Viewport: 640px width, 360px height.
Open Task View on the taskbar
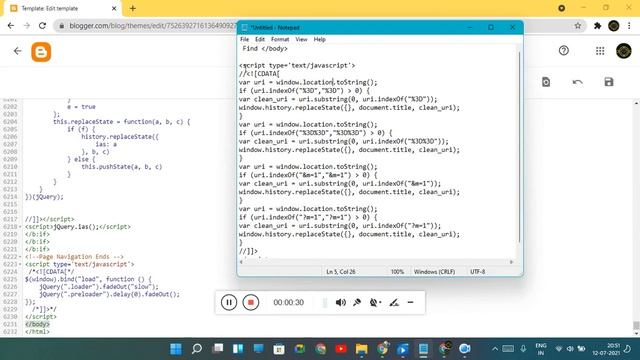[x=218, y=349]
